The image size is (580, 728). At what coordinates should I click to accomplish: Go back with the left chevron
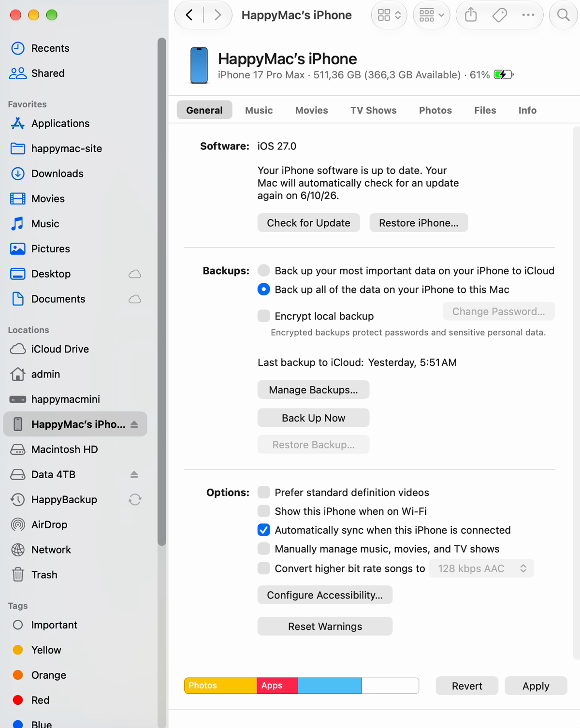[x=189, y=15]
